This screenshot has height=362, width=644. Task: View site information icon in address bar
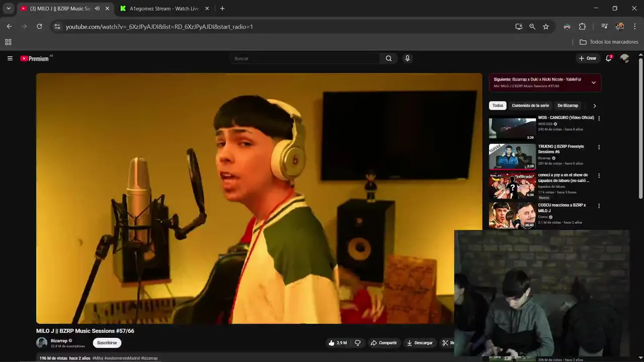point(57,27)
